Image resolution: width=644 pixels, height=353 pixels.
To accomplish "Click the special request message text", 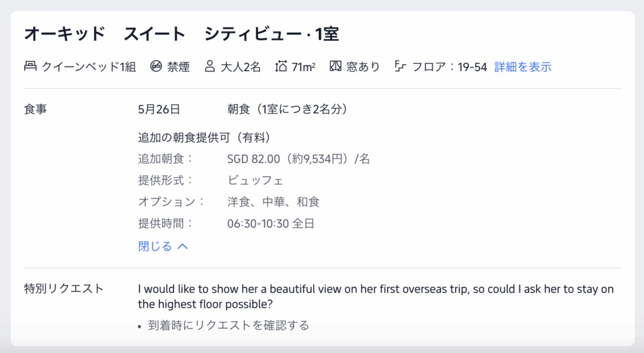I will click(x=375, y=296).
